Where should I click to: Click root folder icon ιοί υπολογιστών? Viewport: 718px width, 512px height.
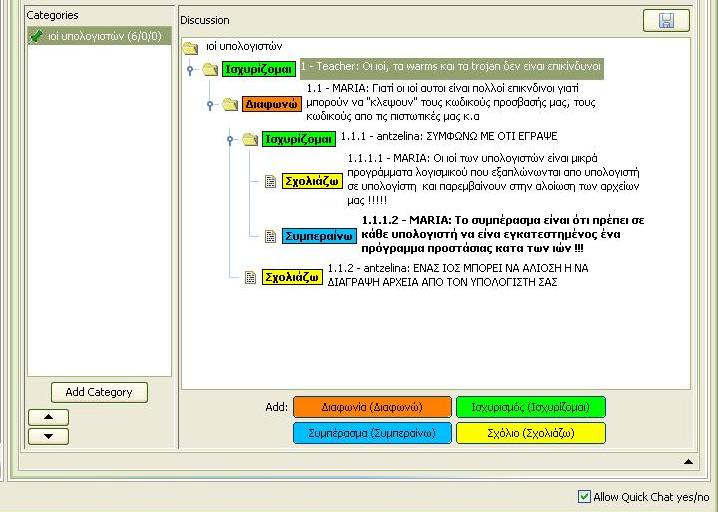point(190,47)
